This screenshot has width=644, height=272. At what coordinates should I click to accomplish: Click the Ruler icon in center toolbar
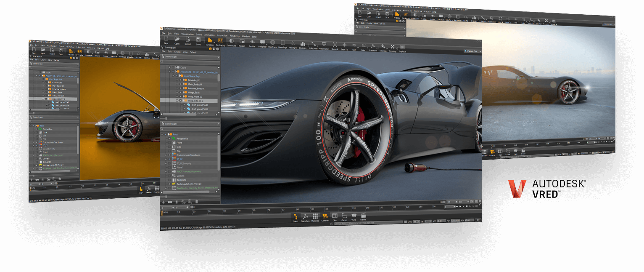363,46
